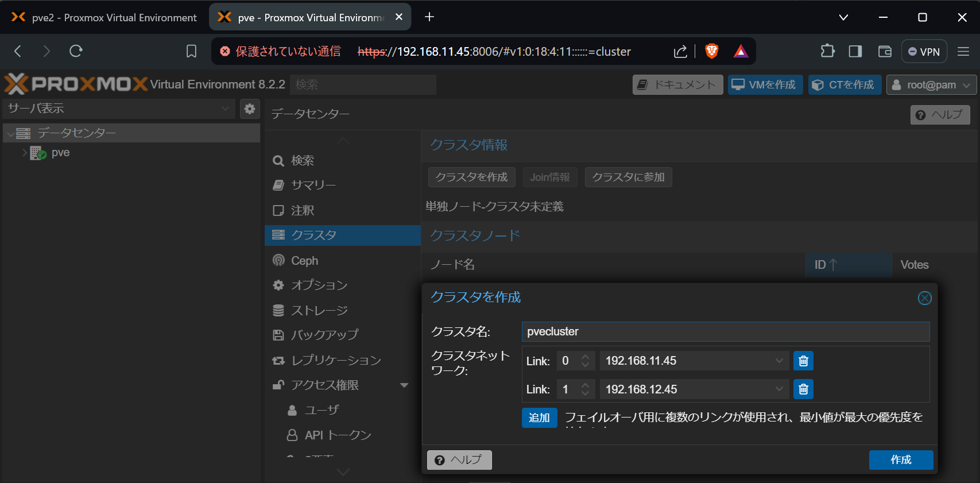Collapse the データセンター tree arrow
Screen dimensions: 980x483
point(10,133)
